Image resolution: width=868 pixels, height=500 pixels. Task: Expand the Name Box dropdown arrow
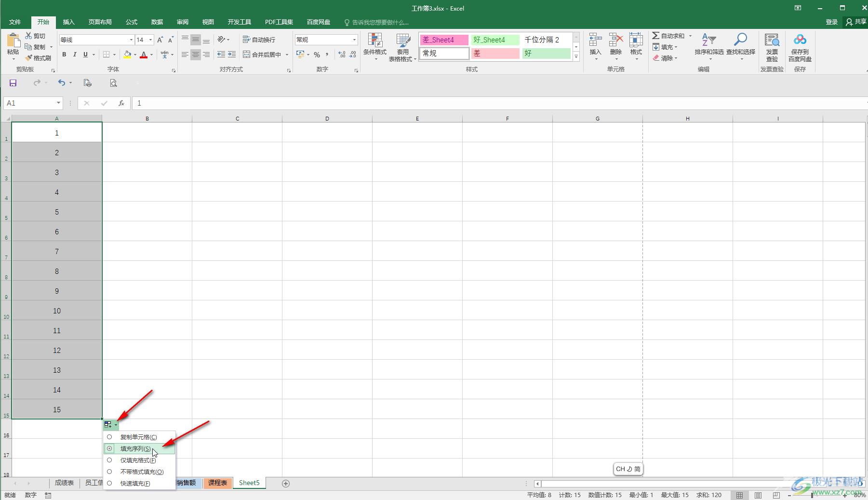[x=58, y=103]
